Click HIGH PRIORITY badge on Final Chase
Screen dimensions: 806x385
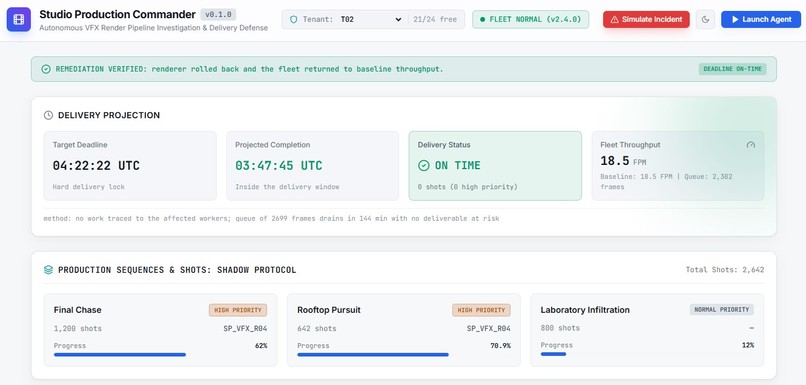click(x=238, y=310)
